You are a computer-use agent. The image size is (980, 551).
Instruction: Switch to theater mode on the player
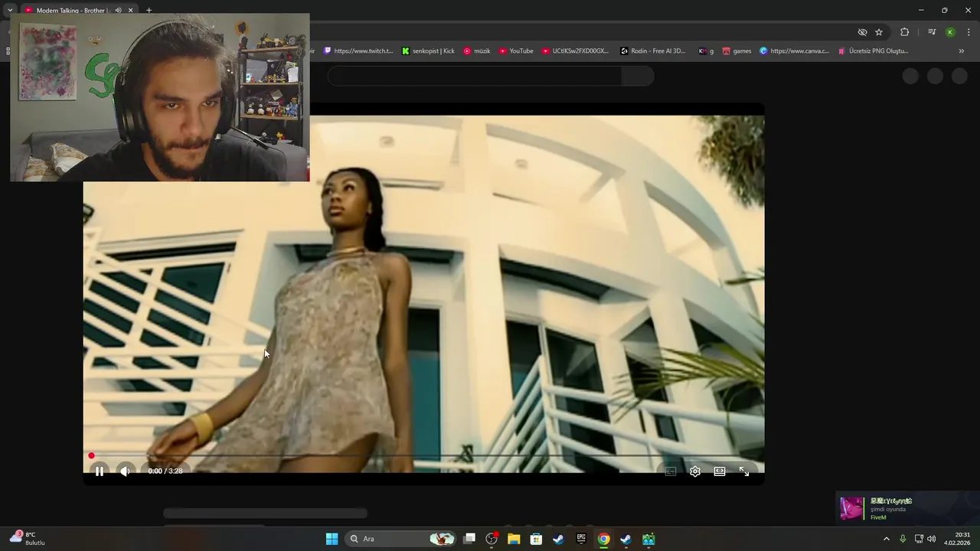[720, 471]
